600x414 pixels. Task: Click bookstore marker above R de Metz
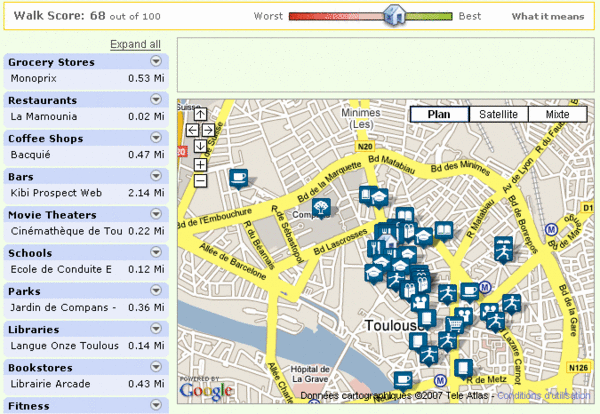463,369
